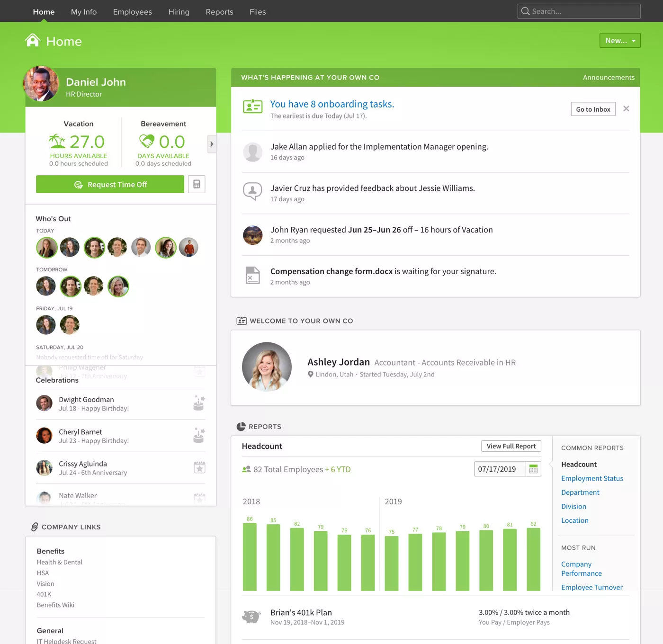Click the birthday cake icon beside Dwight Goodman
The image size is (663, 644).
(x=199, y=403)
